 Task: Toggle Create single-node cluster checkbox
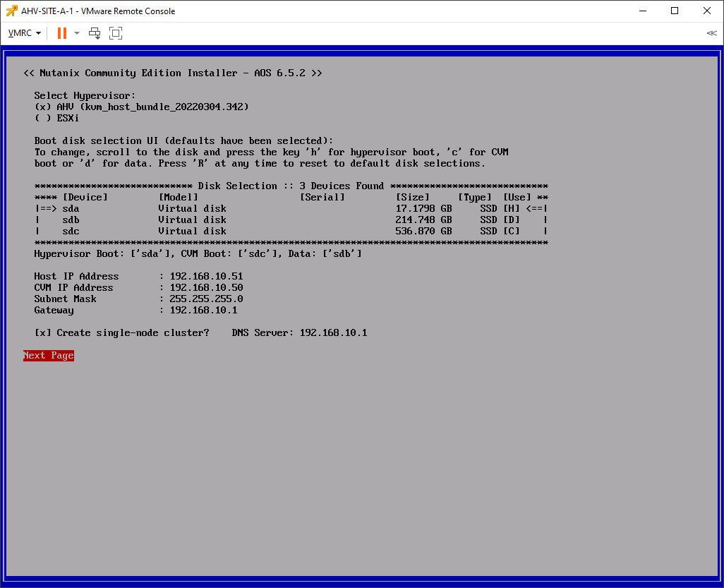tap(43, 333)
